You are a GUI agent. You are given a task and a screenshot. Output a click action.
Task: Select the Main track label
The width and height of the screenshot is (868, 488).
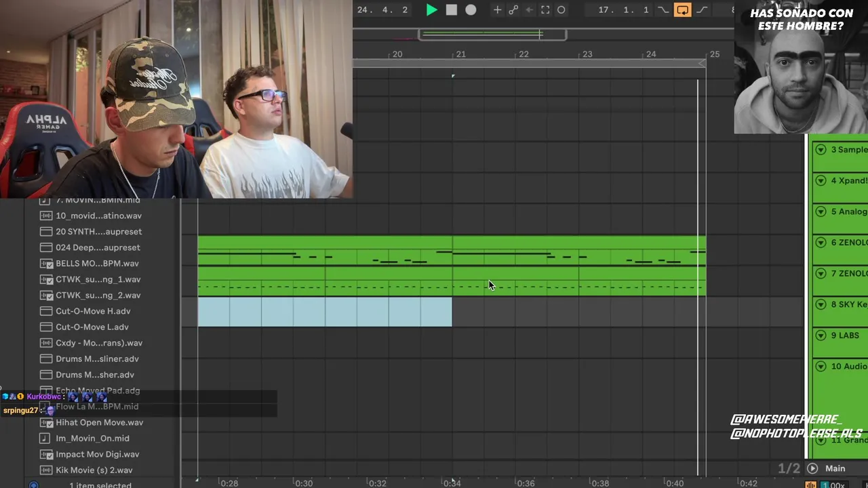835,468
